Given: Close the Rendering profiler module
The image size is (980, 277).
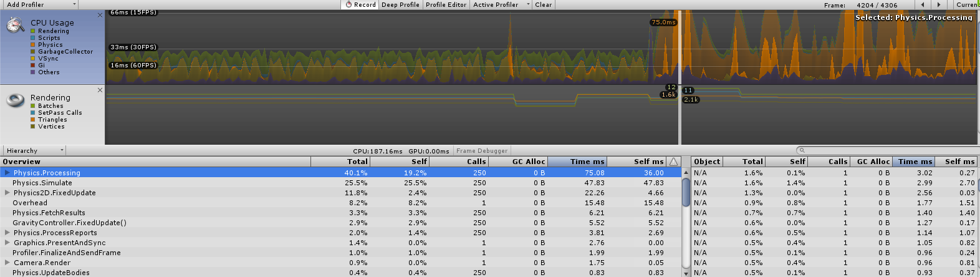Looking at the screenshot, I should pos(100,90).
